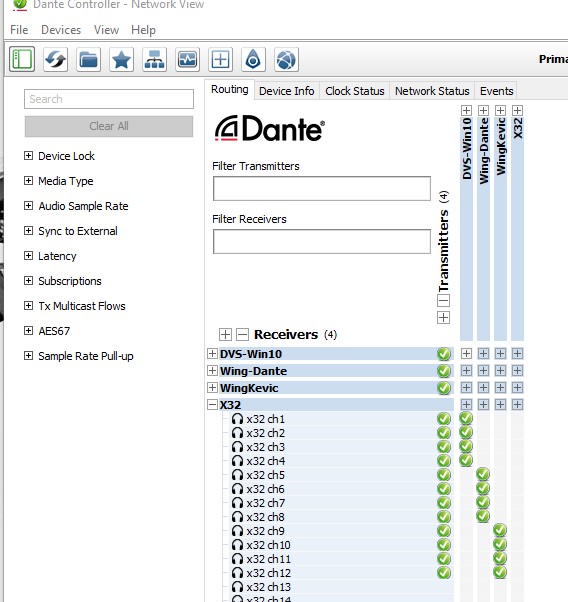This screenshot has height=602, width=568.
Task: Switch to the Device Info tab
Action: point(286,91)
